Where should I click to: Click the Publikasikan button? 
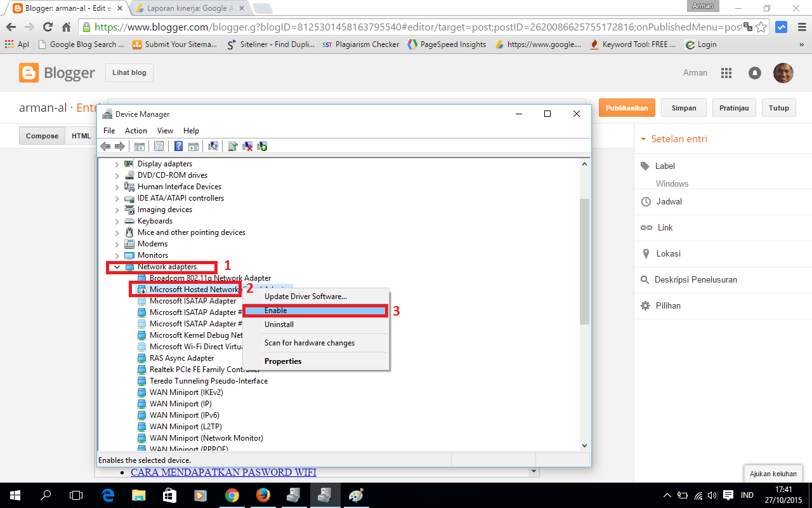pyautogui.click(x=627, y=108)
